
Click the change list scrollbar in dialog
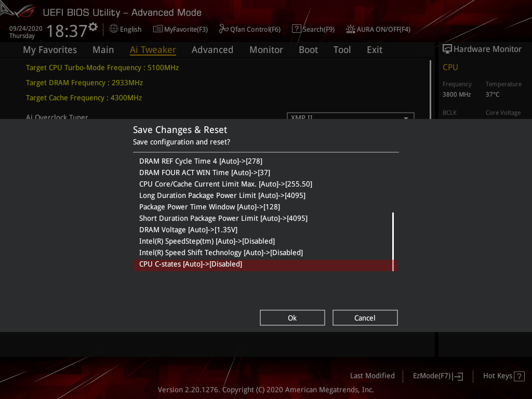(x=393, y=242)
